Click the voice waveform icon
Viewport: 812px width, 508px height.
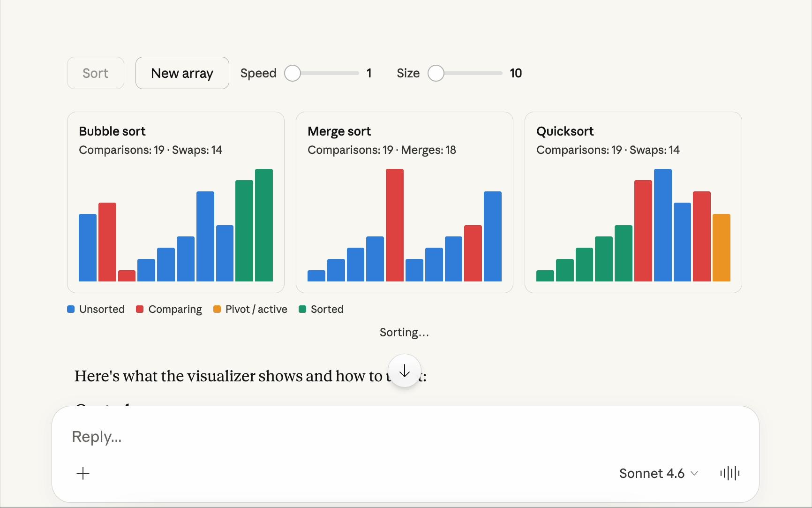[729, 473]
